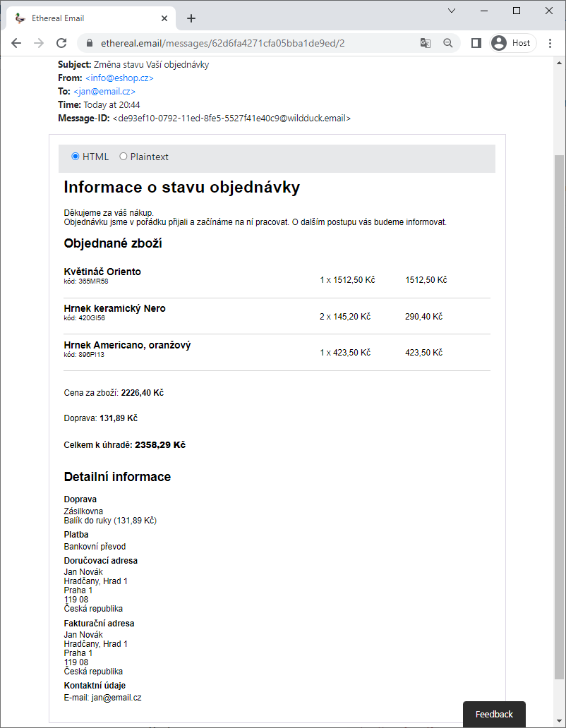Click the product code 365MR58
Screen dimensions: 566x728
click(93, 281)
